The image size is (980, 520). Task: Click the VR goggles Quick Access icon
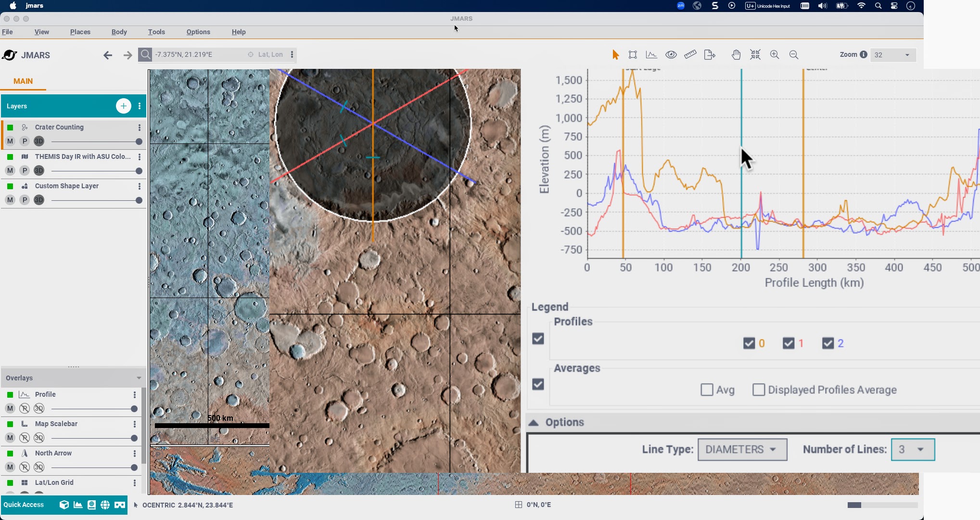(120, 505)
